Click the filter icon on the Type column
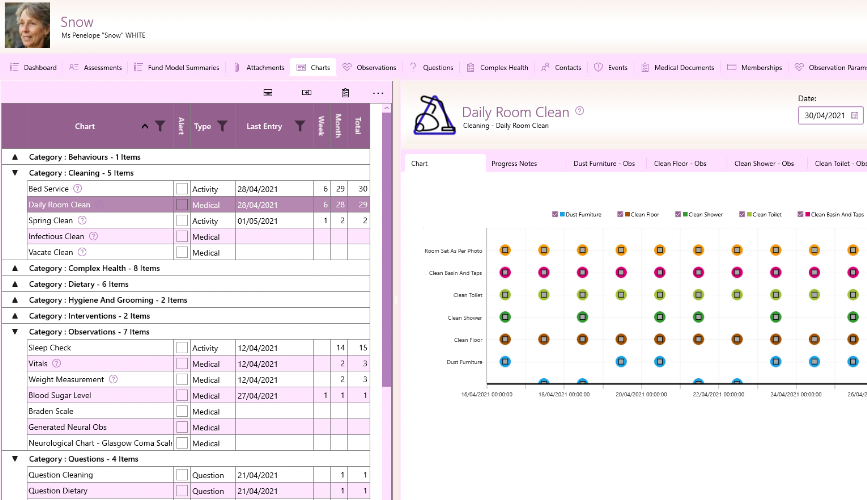The width and height of the screenshot is (867, 500). tap(222, 126)
